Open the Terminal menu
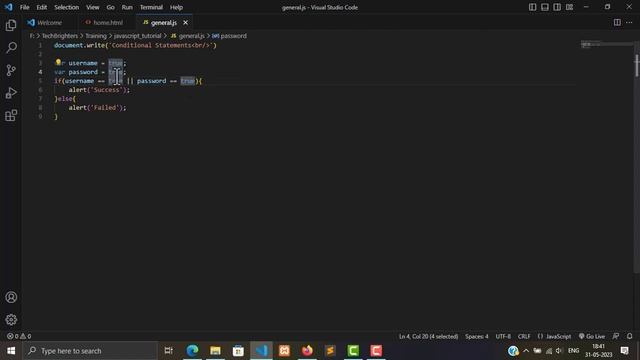 coord(151,7)
